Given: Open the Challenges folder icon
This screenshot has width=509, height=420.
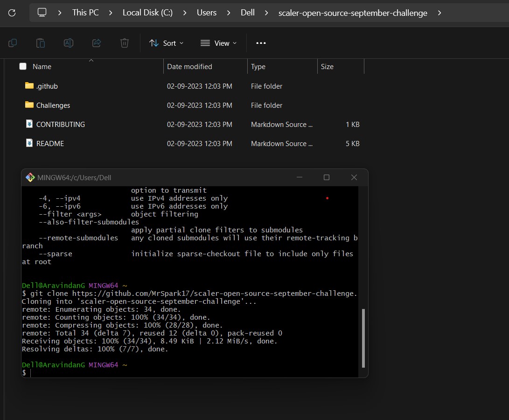Looking at the screenshot, I should [x=29, y=105].
